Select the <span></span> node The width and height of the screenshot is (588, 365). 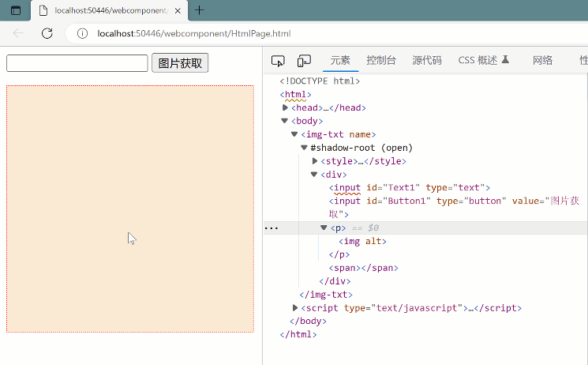point(363,268)
